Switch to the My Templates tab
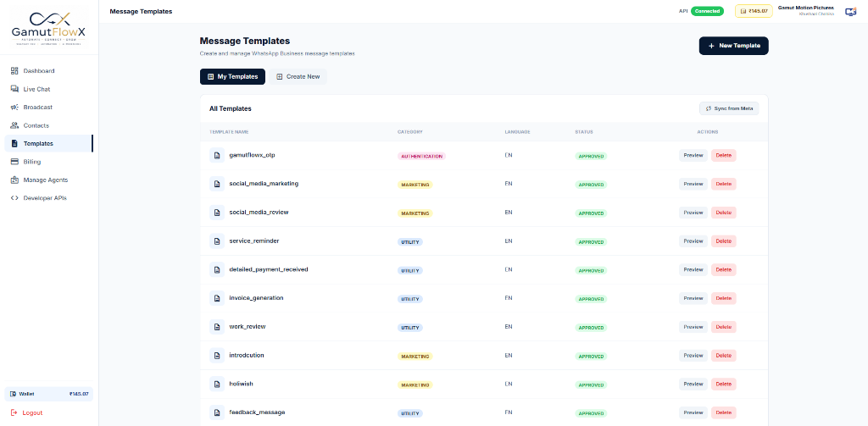Screen dimensions: 868x426 [x=232, y=77]
